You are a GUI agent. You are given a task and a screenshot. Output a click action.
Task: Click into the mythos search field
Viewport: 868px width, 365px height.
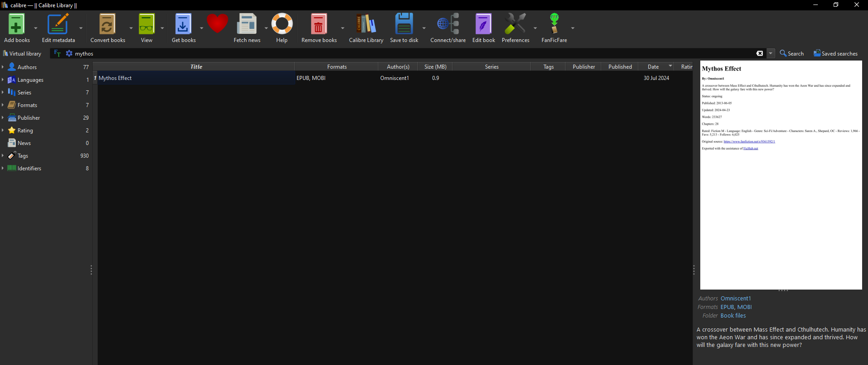[x=414, y=53]
